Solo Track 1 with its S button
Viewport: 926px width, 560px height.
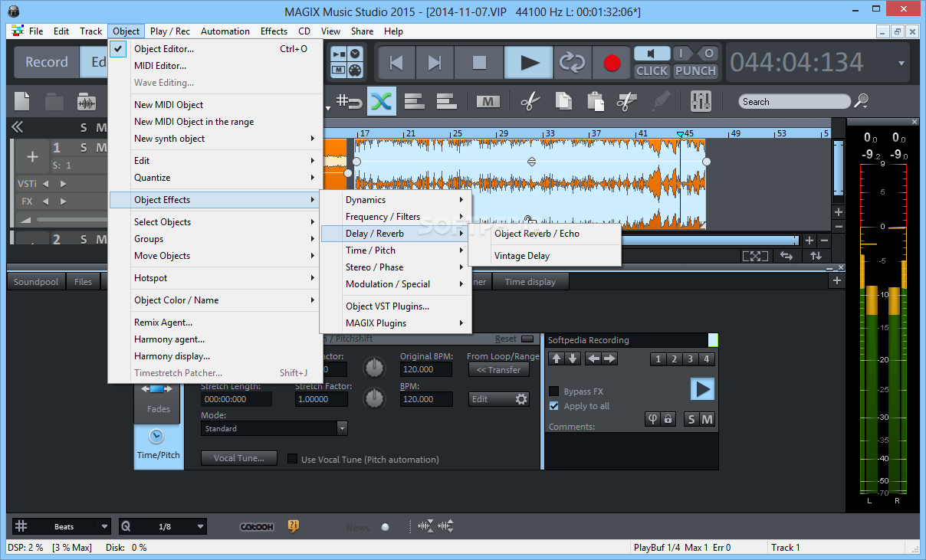[84, 148]
